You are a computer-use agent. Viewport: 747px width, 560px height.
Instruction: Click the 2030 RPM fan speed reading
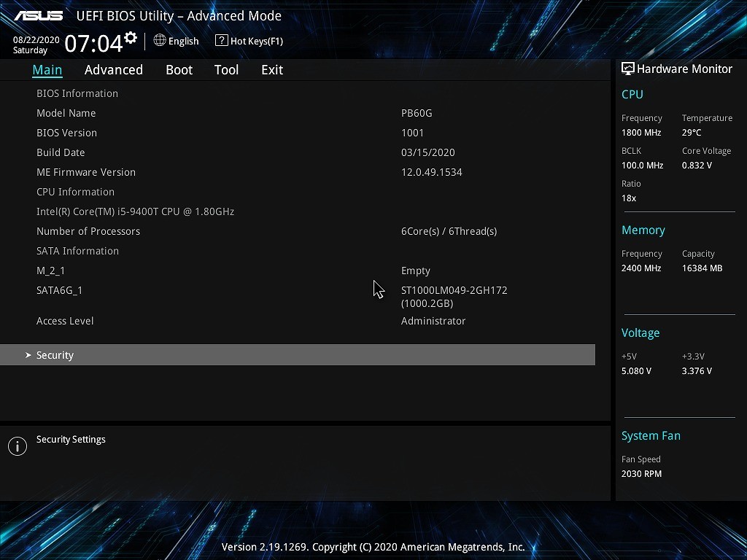641,474
